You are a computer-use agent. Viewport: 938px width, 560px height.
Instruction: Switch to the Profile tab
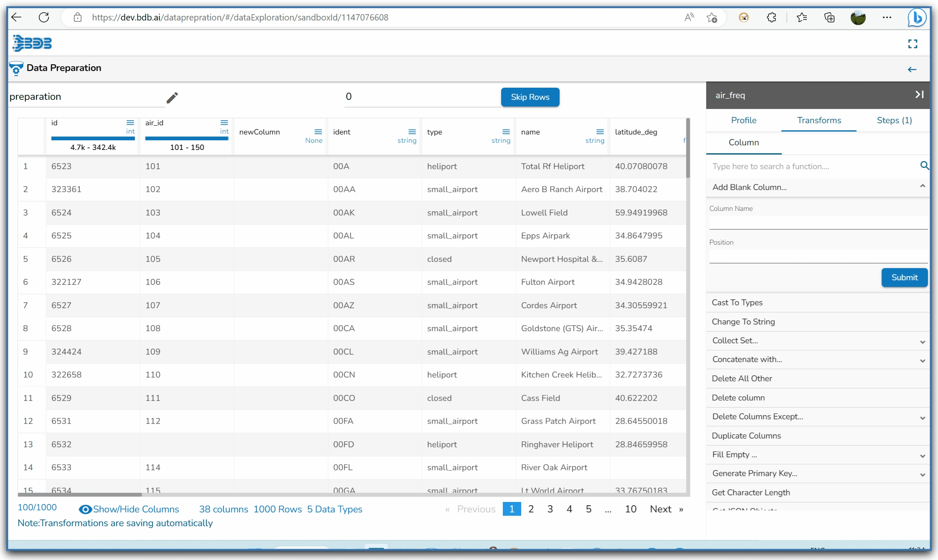pos(743,120)
